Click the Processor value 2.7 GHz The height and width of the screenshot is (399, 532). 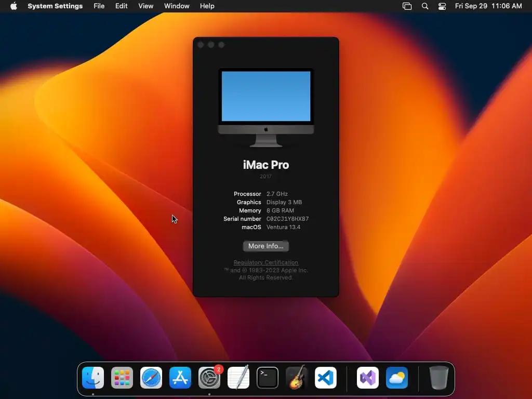click(277, 194)
